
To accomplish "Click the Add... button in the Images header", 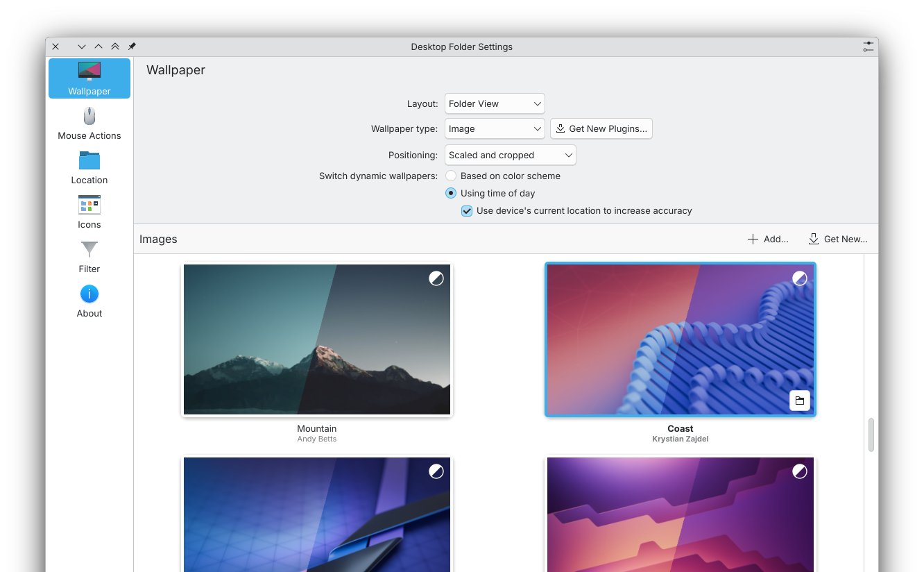I will tap(767, 239).
